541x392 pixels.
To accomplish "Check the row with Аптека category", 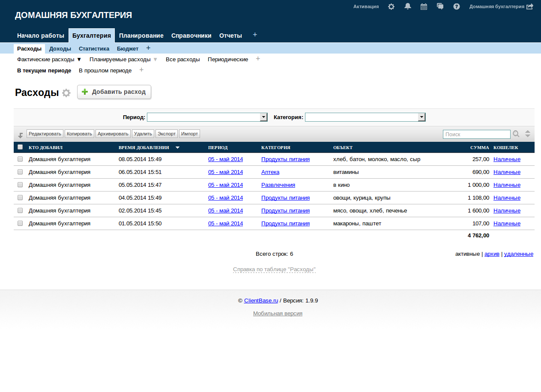I will 20,172.
